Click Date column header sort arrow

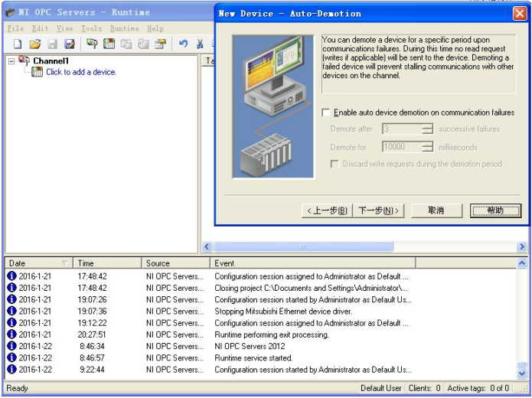(64, 263)
